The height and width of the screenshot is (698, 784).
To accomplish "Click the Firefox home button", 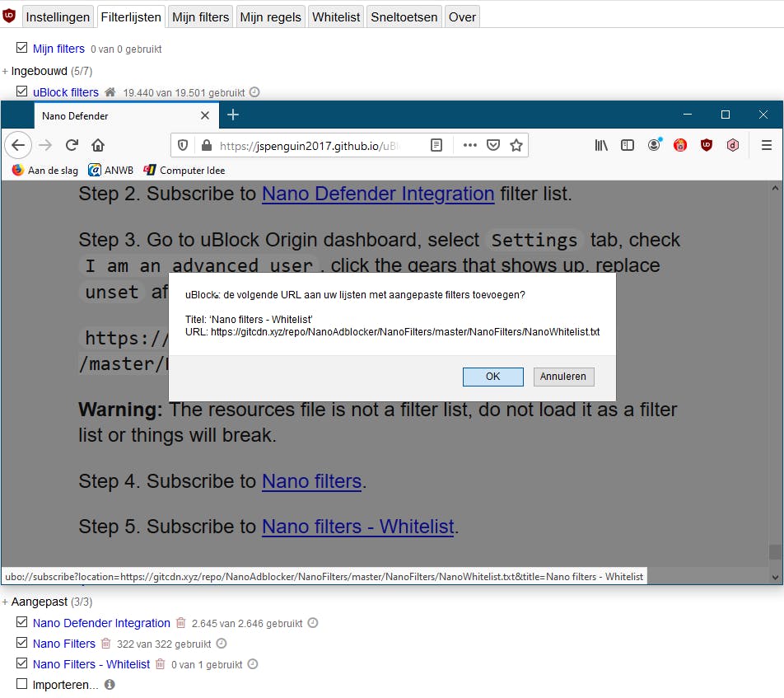I will 98,146.
